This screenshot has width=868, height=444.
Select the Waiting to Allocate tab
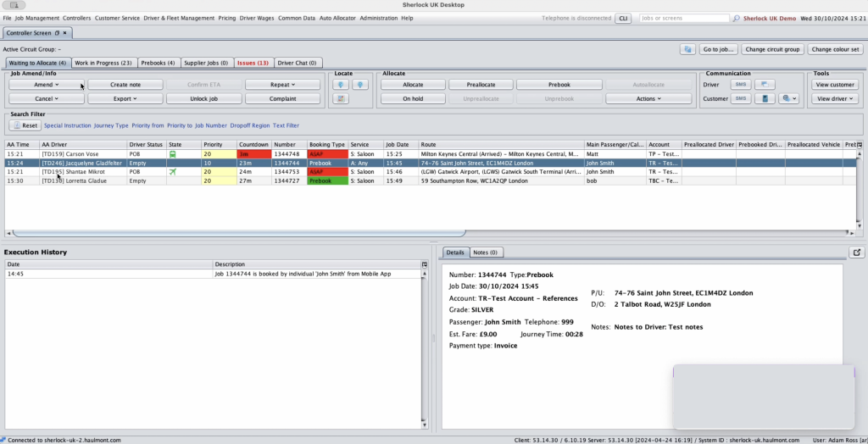click(x=37, y=63)
